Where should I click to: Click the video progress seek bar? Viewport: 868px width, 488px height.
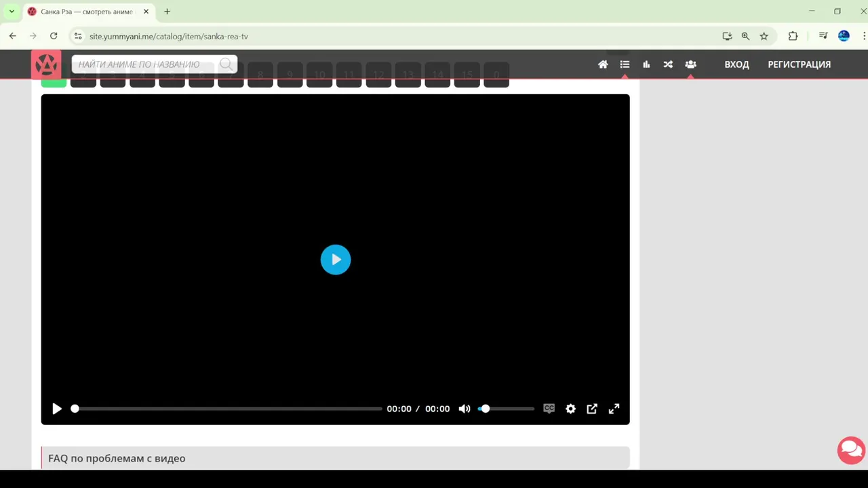tap(228, 409)
